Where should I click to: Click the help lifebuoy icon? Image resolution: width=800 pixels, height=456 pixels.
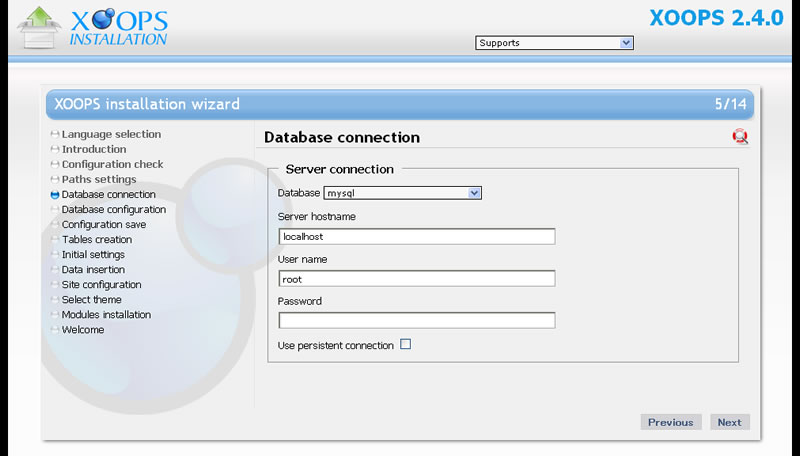coord(740,136)
